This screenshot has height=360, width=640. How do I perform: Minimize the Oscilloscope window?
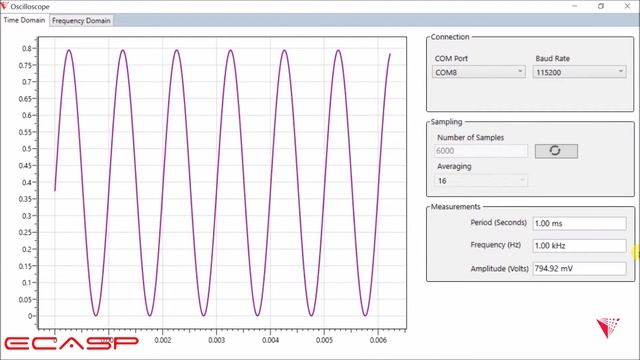coord(575,6)
